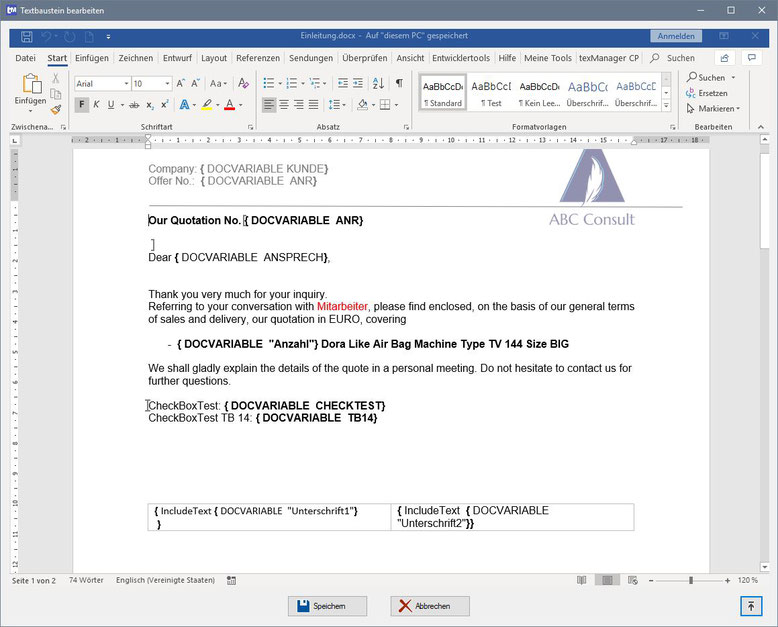Justify the paragraph text

pyautogui.click(x=314, y=105)
